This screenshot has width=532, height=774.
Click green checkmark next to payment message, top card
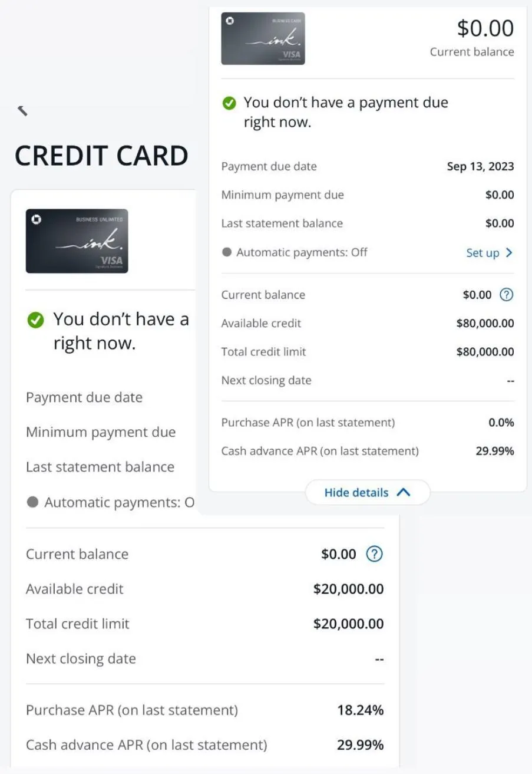coord(229,103)
